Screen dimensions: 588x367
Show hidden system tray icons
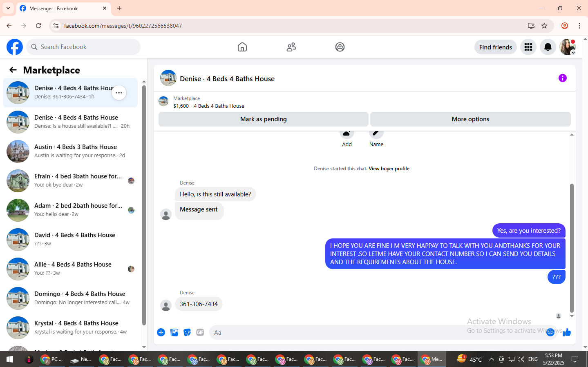click(x=492, y=359)
